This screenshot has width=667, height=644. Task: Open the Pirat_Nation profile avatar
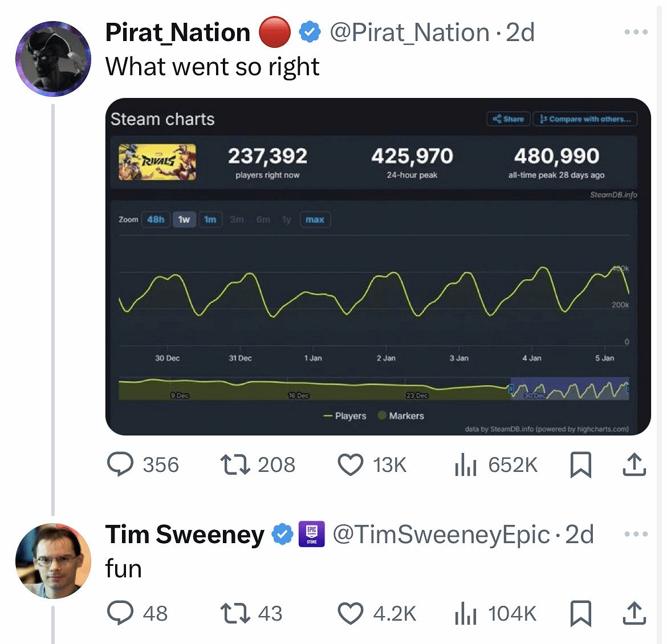[53, 59]
